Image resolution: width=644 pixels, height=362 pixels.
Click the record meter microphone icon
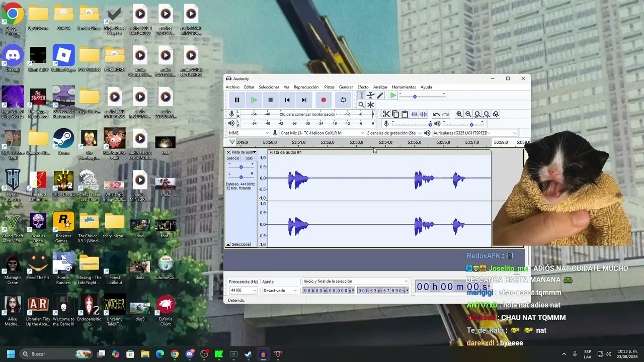point(232,114)
